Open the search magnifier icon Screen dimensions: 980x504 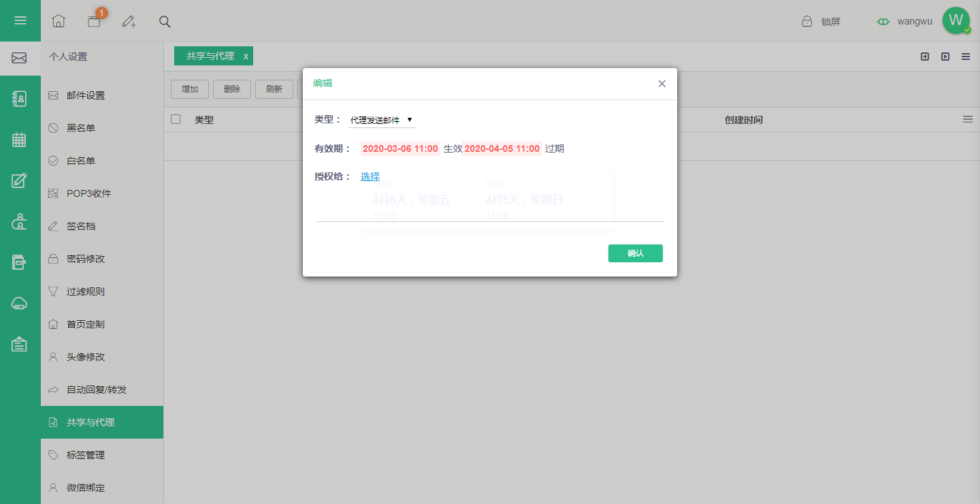(x=165, y=21)
